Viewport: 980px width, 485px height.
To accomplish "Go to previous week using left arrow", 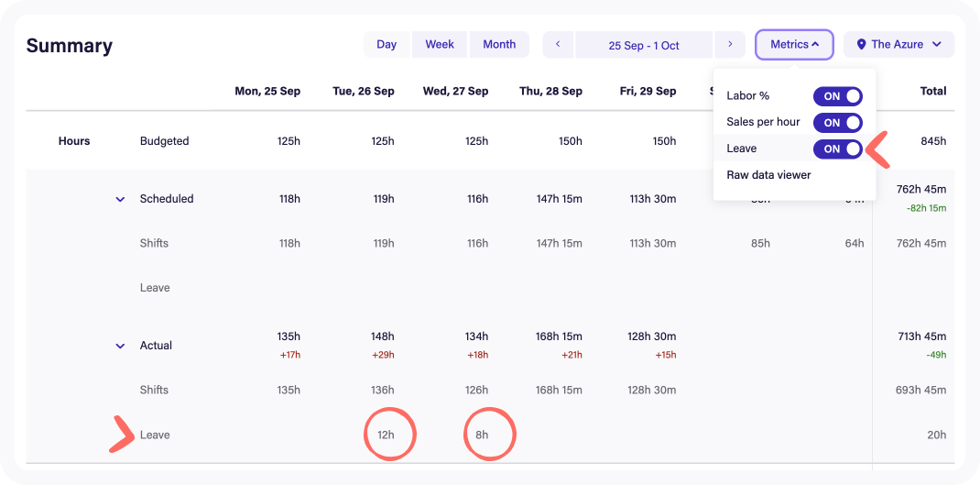I will [x=558, y=45].
